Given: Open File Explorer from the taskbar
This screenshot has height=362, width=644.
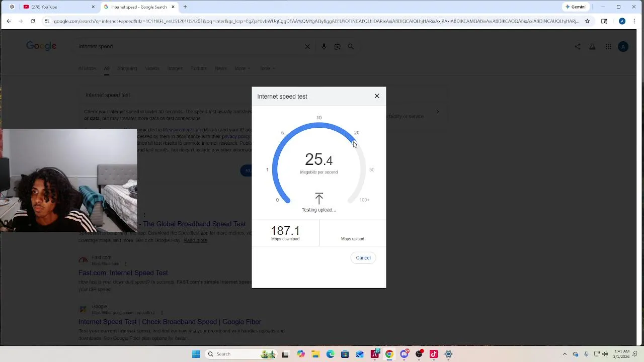Looking at the screenshot, I should [315, 354].
